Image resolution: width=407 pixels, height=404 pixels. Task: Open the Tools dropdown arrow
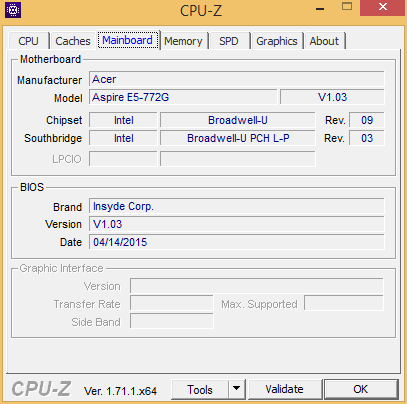click(x=237, y=388)
